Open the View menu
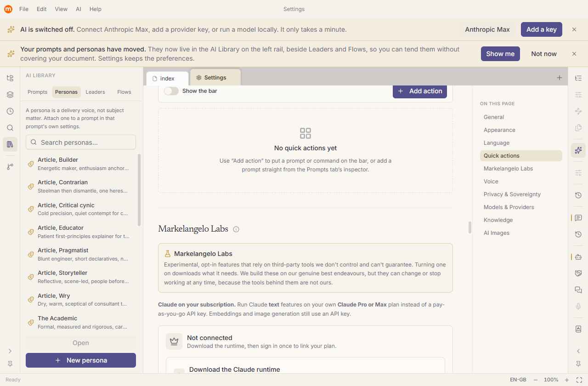588x386 pixels. [x=61, y=9]
